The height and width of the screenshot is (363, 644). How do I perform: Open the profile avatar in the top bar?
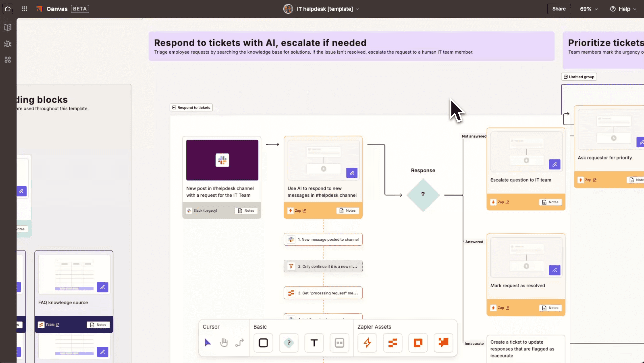coord(288,9)
